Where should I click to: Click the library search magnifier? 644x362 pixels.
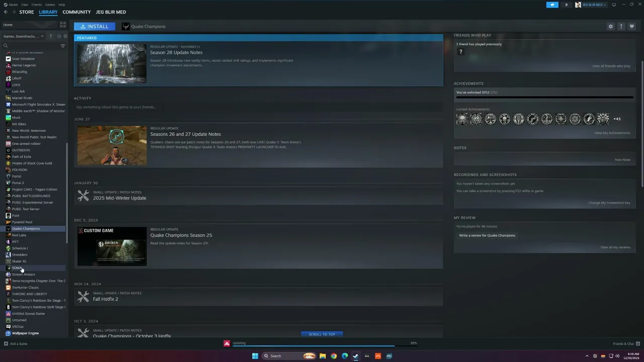click(6, 46)
